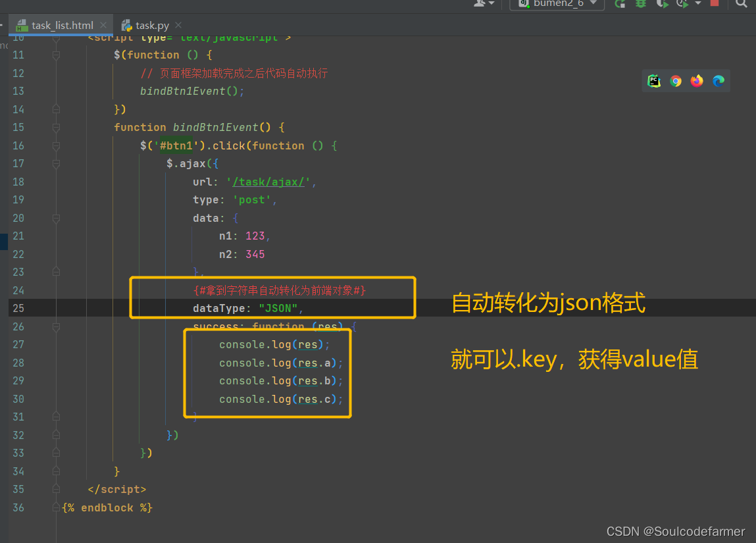The width and height of the screenshot is (756, 543).
Task: Follow the '/task/ajax/' URL link
Action: pos(268,182)
